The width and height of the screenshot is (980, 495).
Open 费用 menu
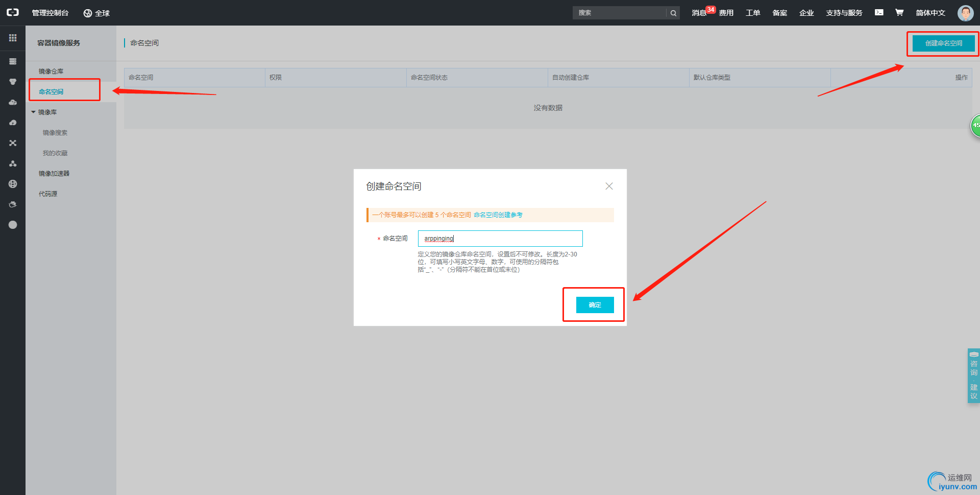[726, 13]
